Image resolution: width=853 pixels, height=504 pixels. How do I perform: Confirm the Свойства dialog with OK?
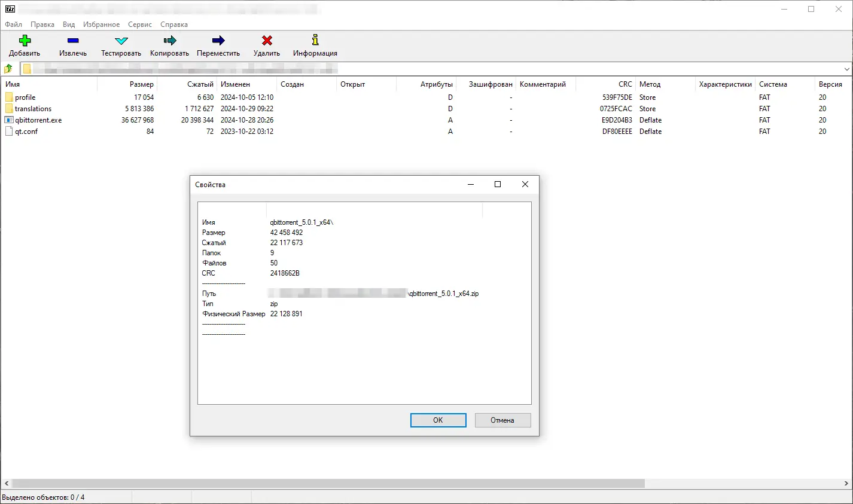click(x=438, y=420)
